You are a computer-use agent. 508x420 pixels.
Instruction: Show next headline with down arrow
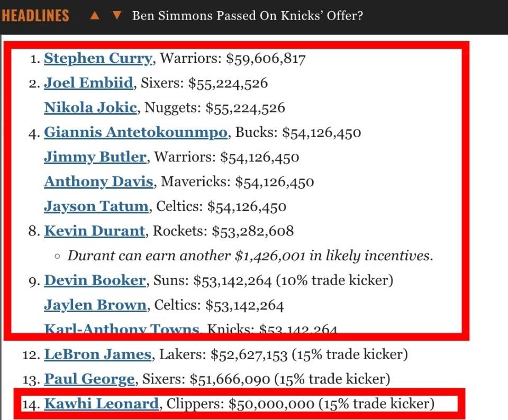117,15
